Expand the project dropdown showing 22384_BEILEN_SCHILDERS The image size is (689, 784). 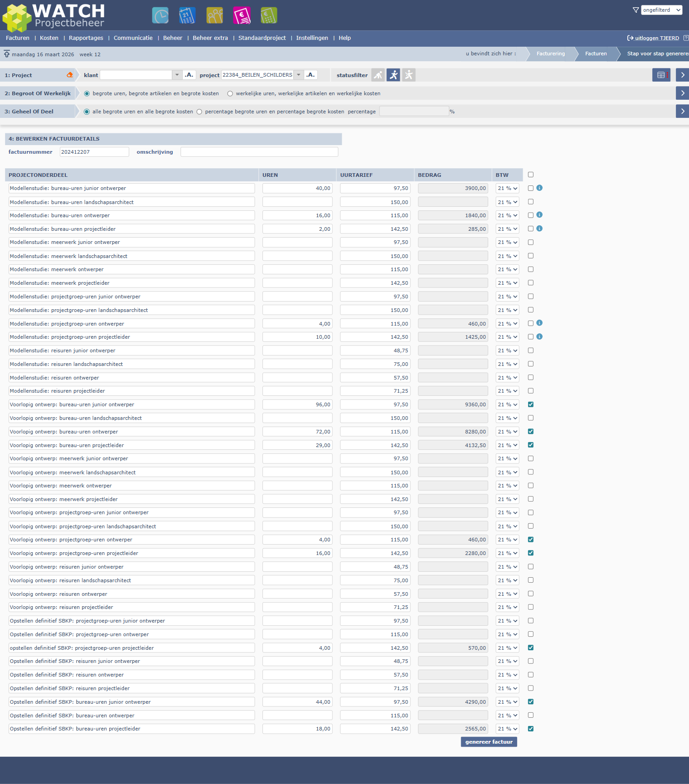pos(299,75)
